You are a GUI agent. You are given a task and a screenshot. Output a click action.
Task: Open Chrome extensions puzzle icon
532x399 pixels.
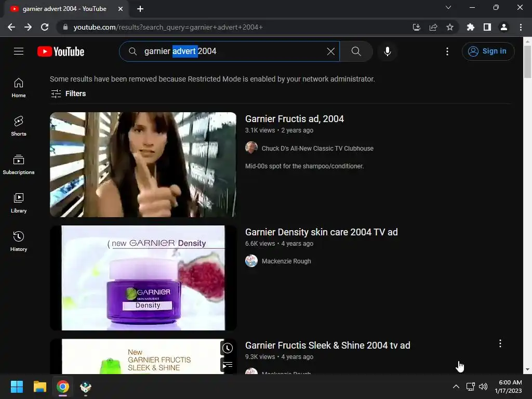pyautogui.click(x=470, y=27)
